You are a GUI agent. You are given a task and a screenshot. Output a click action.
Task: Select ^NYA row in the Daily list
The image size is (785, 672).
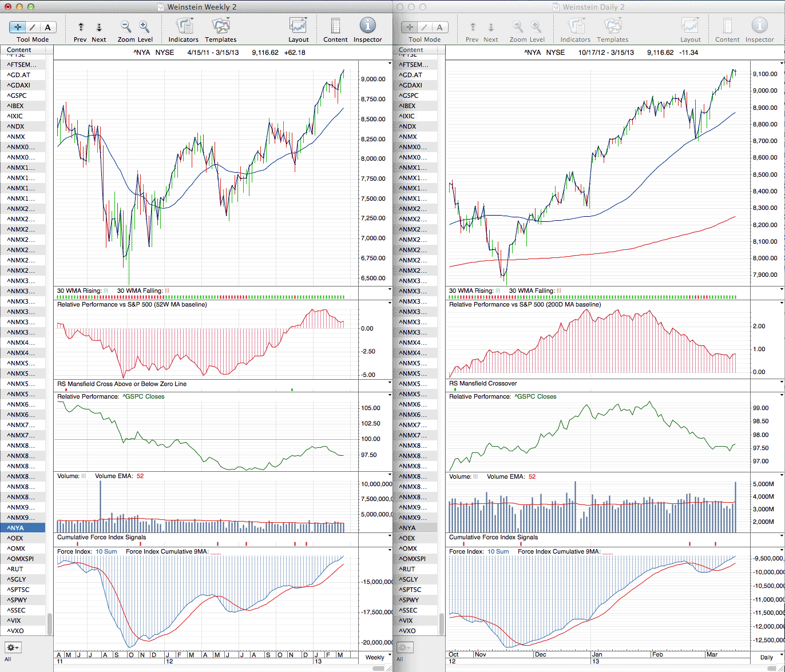tap(415, 528)
